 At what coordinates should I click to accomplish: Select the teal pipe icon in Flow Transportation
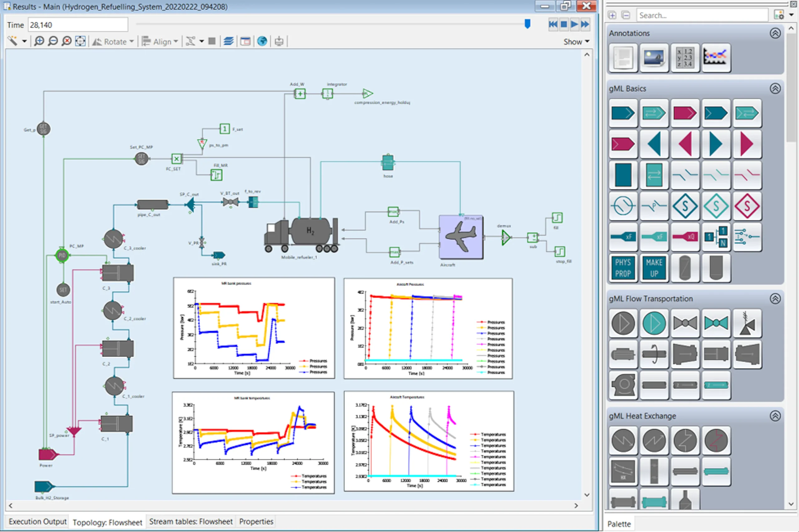tap(716, 385)
